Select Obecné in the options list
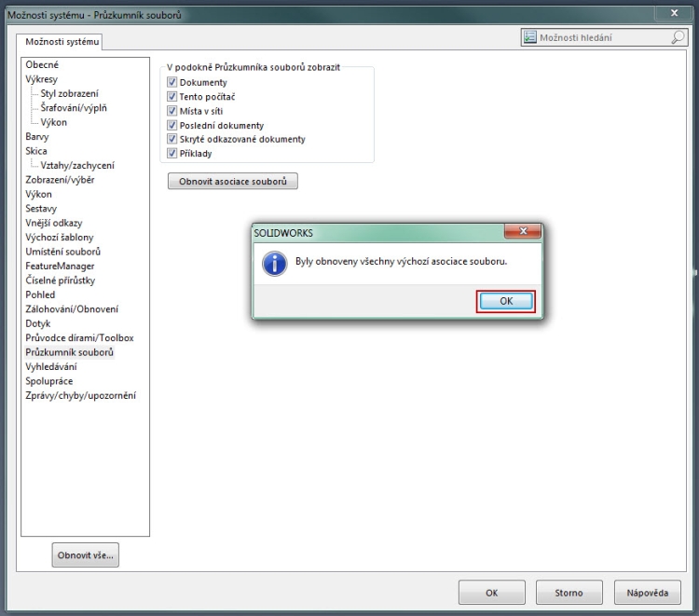 click(x=42, y=64)
